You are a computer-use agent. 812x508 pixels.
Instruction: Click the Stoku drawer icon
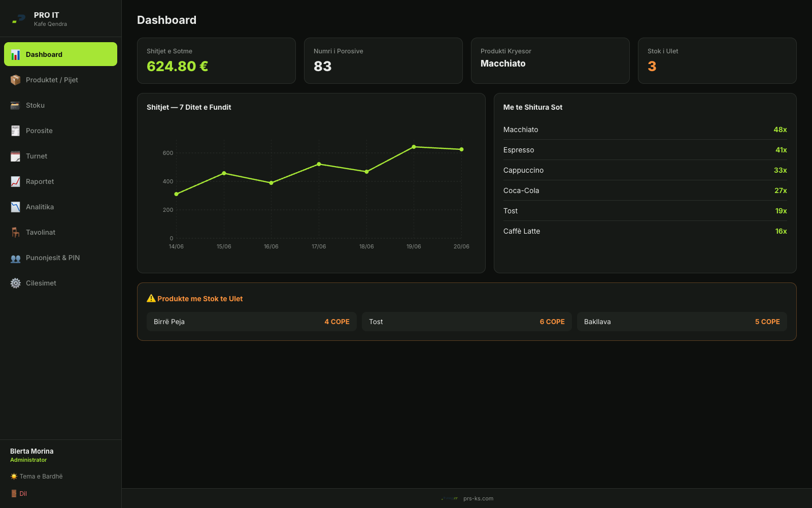coord(16,105)
